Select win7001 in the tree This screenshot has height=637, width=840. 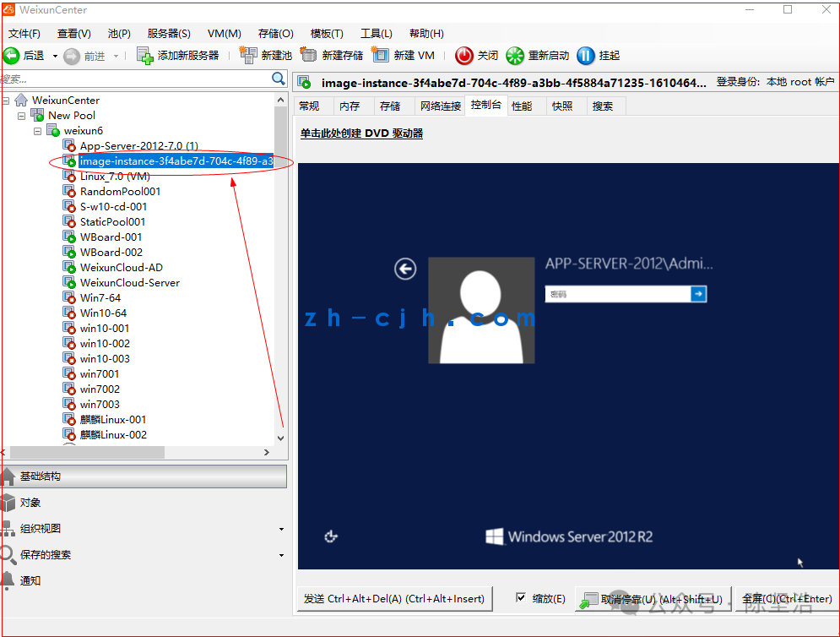pos(100,373)
